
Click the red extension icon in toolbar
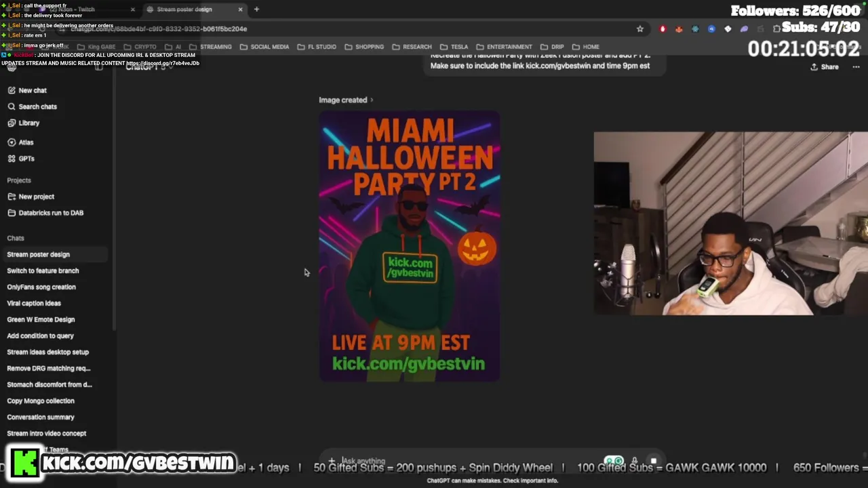[x=663, y=29]
